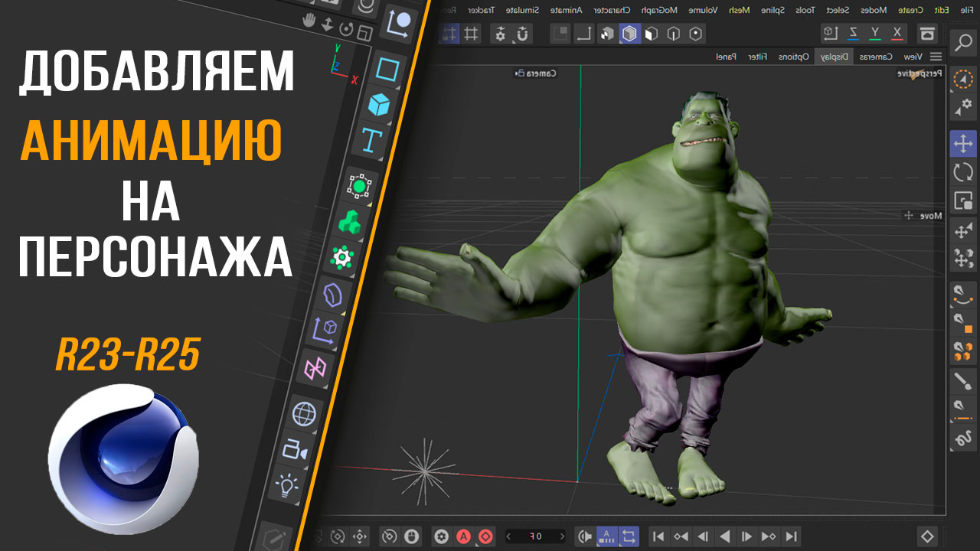Image resolution: width=980 pixels, height=551 pixels.
Task: Open the File menu
Action: pos(967,10)
